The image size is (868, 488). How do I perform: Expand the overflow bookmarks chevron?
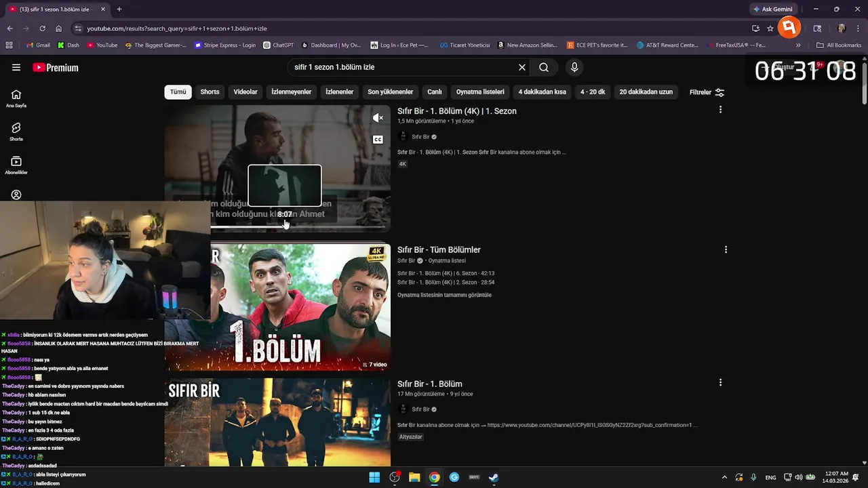(x=798, y=45)
